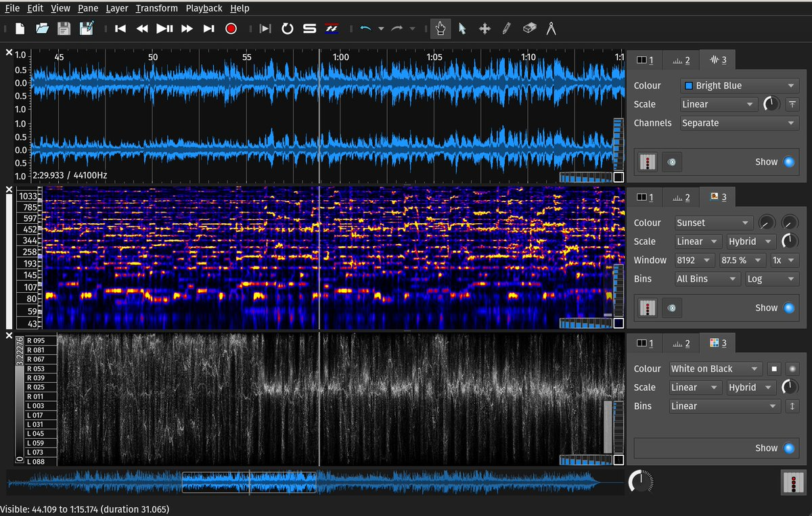The height and width of the screenshot is (516, 812).
Task: Toggle Show for the spectrogram layer
Action: coord(788,308)
